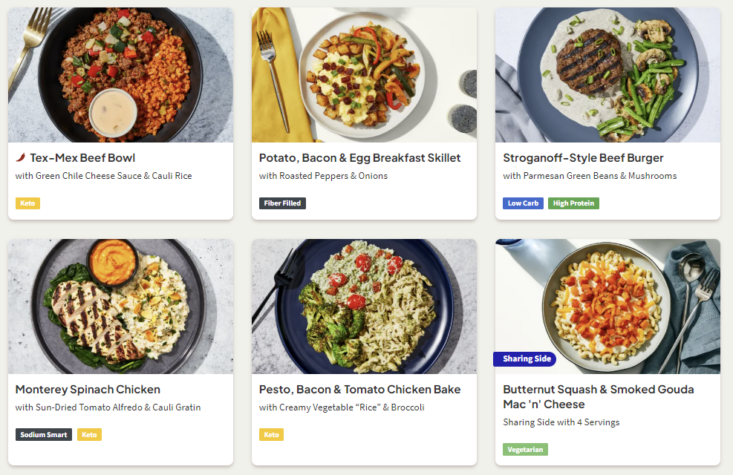Select Keto tag on Monterey Spinach Chicken
Image resolution: width=733 pixels, height=475 pixels.
(x=89, y=435)
